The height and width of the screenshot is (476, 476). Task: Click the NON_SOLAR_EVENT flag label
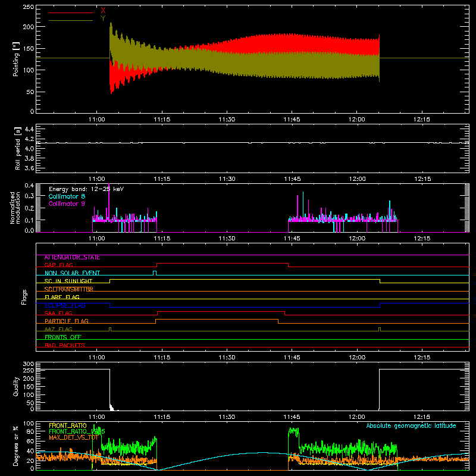[72, 273]
